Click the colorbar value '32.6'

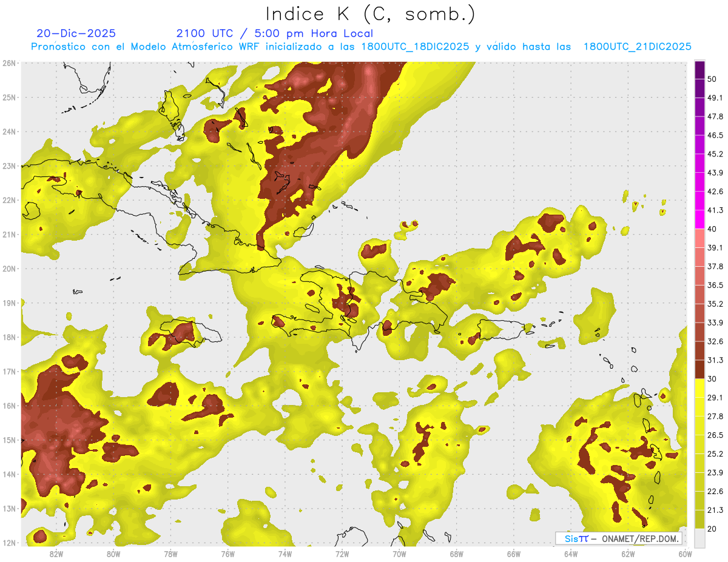[715, 341]
